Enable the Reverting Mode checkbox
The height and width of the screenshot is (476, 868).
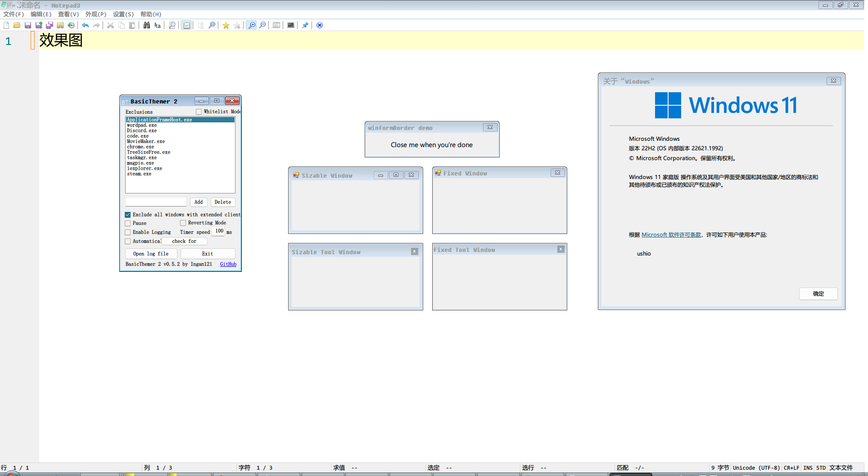coord(183,223)
